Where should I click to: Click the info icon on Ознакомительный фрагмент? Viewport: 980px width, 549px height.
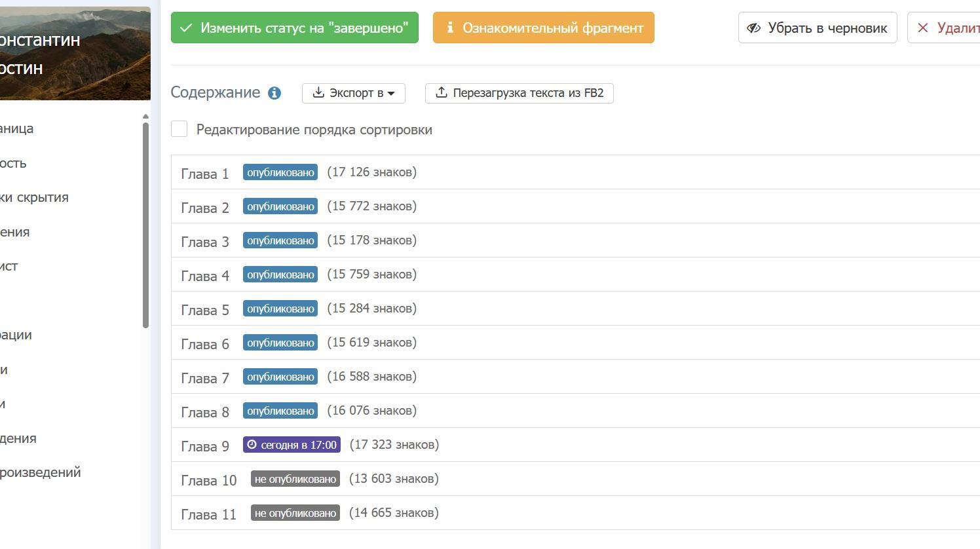(x=450, y=28)
